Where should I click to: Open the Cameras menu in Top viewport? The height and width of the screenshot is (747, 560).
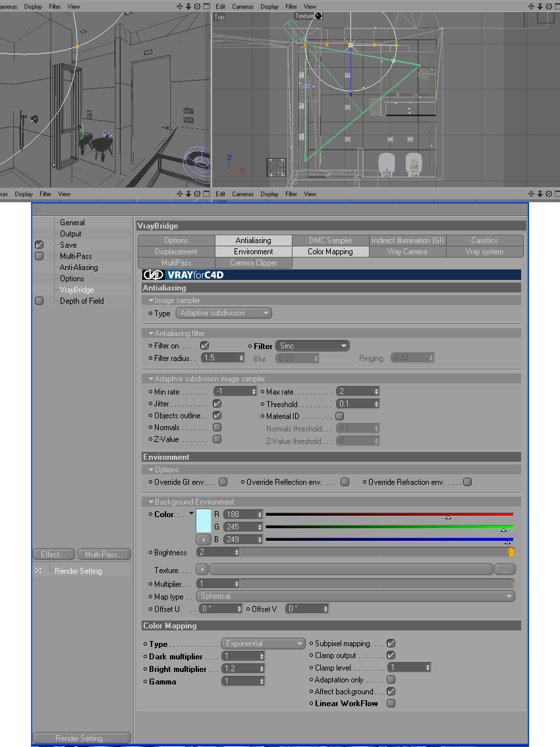[x=242, y=7]
